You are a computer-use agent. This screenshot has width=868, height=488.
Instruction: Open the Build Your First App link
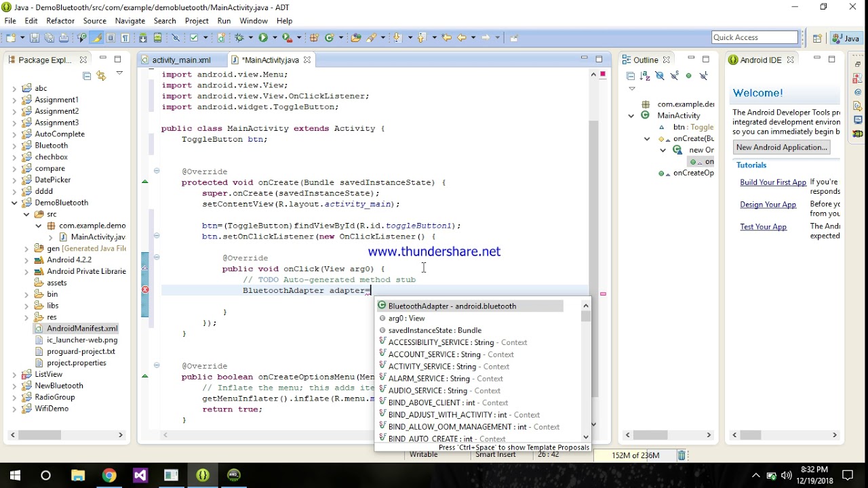tap(773, 182)
